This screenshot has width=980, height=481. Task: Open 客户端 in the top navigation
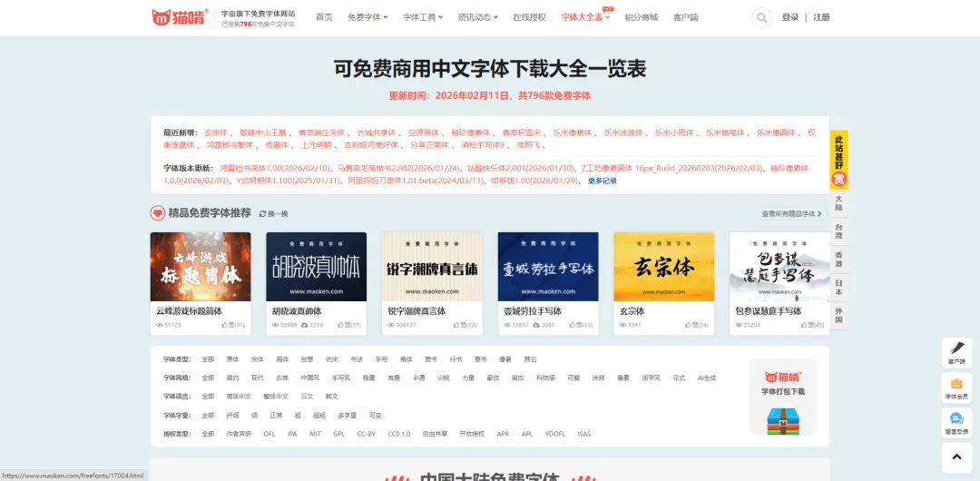tap(686, 17)
